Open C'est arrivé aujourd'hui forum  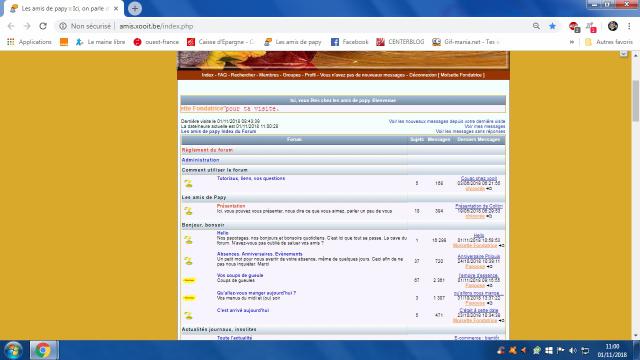pyautogui.click(x=243, y=311)
